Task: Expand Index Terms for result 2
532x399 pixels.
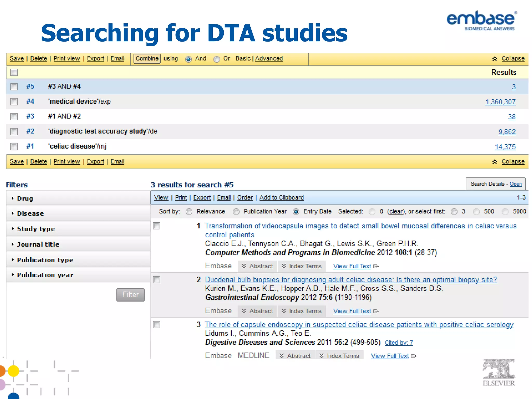Action: 302,311
